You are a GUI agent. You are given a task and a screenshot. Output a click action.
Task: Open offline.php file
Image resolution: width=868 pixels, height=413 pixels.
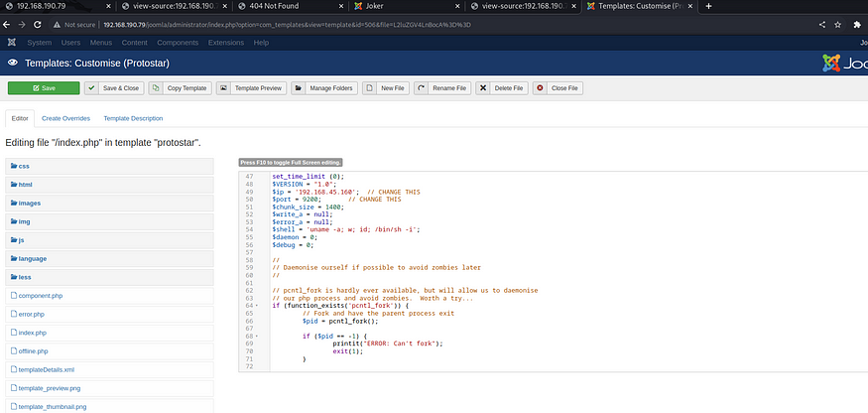point(109,351)
